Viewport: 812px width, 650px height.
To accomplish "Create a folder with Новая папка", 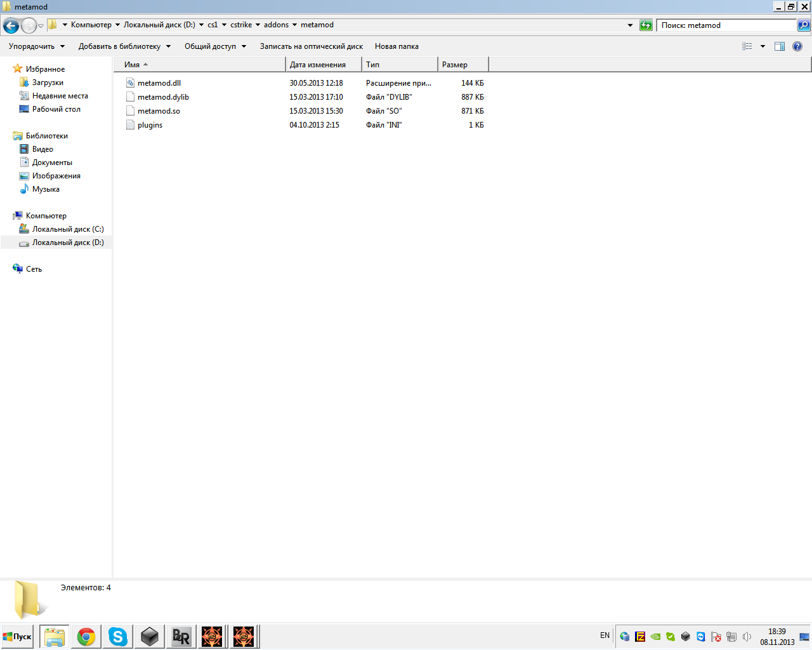I will coord(396,46).
